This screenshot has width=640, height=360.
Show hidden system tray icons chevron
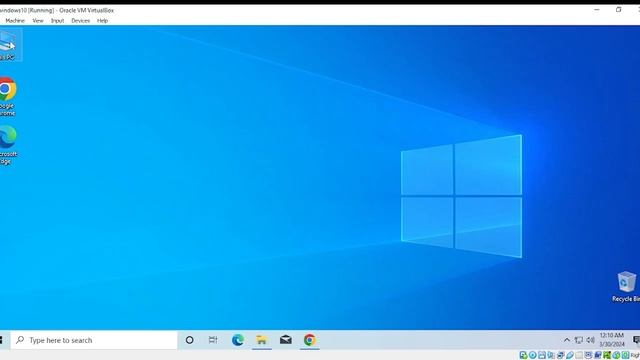[x=567, y=340]
